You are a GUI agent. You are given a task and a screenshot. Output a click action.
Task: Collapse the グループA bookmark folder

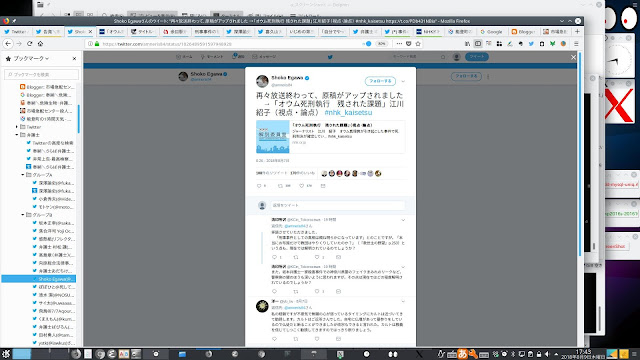23,175
